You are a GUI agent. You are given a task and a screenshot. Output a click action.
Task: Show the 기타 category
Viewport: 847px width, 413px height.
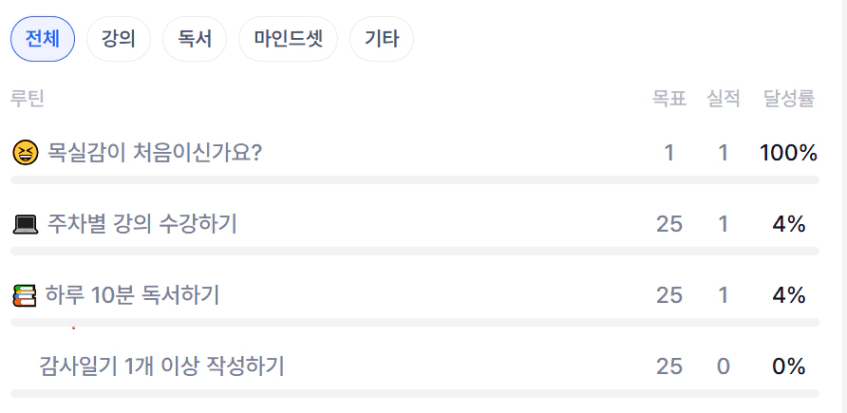(x=381, y=40)
